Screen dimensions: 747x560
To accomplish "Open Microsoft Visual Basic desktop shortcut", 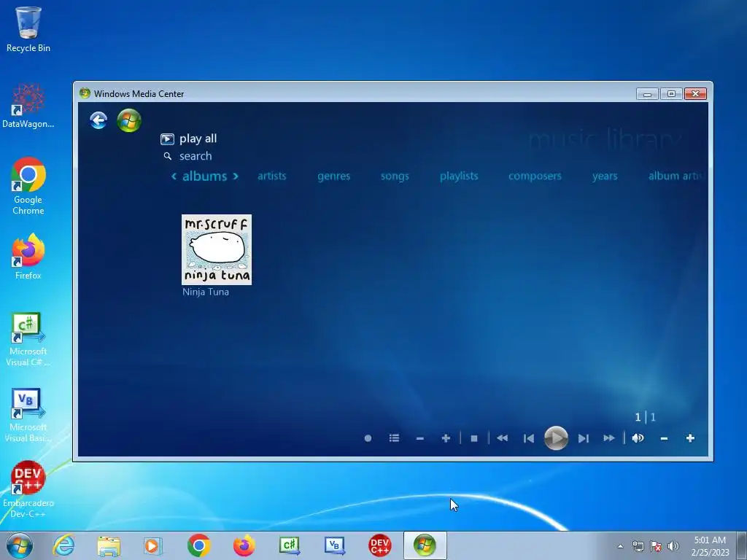I will point(28,416).
